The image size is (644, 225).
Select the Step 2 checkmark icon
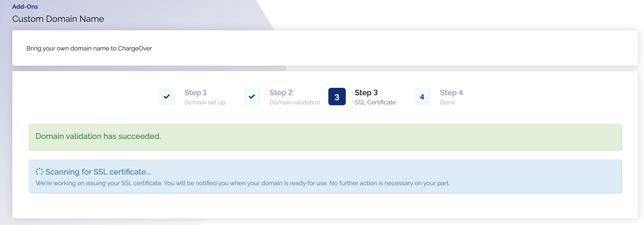pyautogui.click(x=252, y=97)
